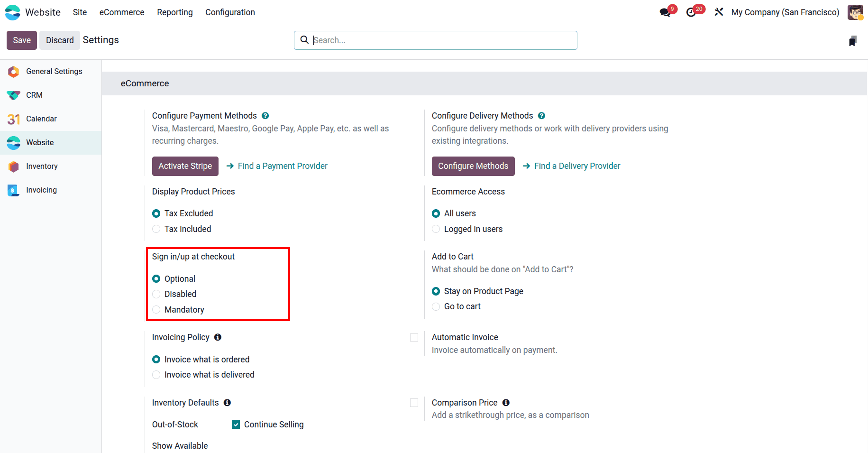
Task: Select Invoice what is delivered
Action: (156, 375)
